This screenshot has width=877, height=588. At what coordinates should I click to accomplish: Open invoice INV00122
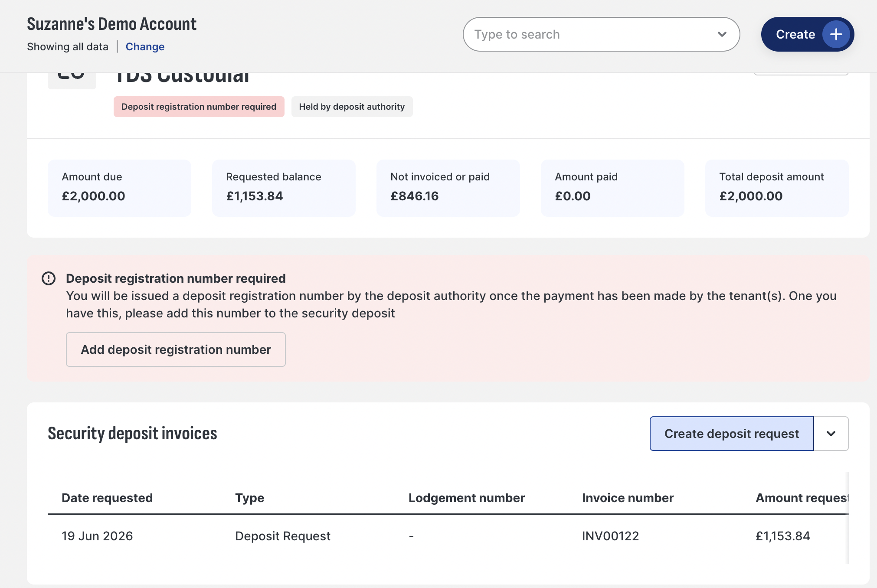610,536
